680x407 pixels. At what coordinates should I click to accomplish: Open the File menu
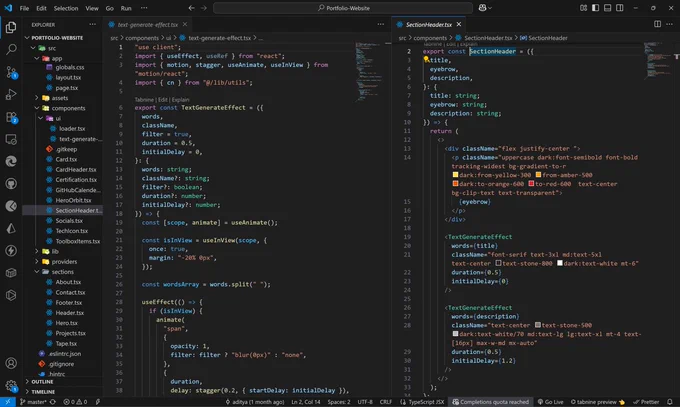click(24, 8)
